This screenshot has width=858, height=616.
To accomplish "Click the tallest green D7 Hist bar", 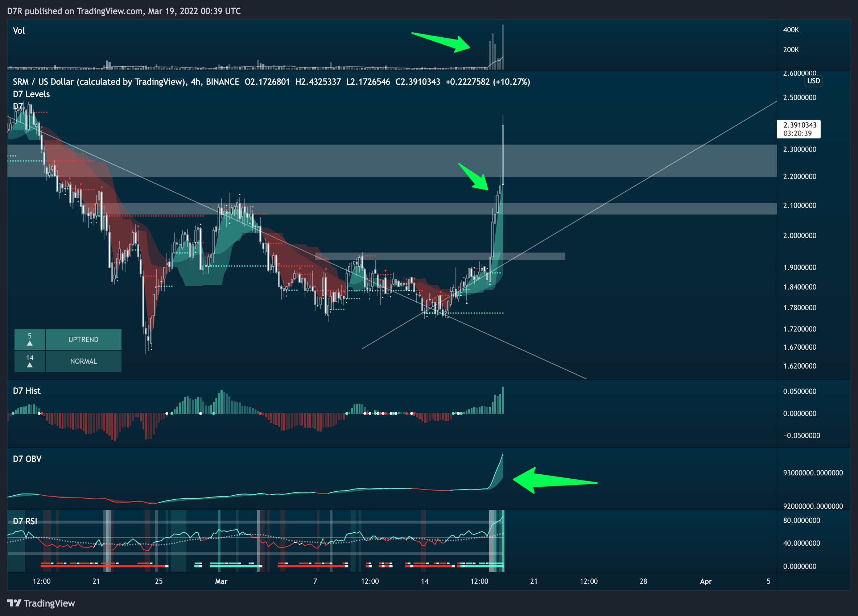I will click(503, 400).
